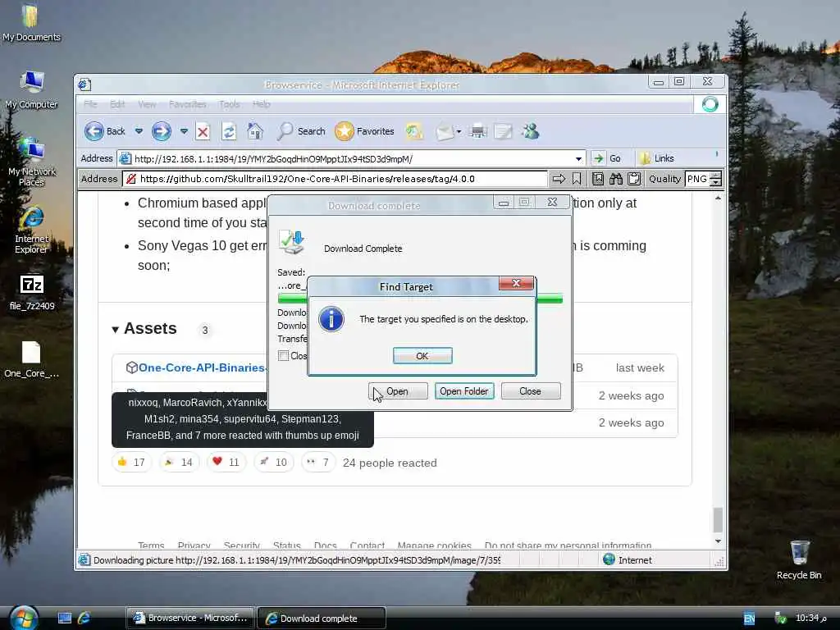This screenshot has height=630, width=840.
Task: Click the download progress bar
Action: pyautogui.click(x=421, y=299)
